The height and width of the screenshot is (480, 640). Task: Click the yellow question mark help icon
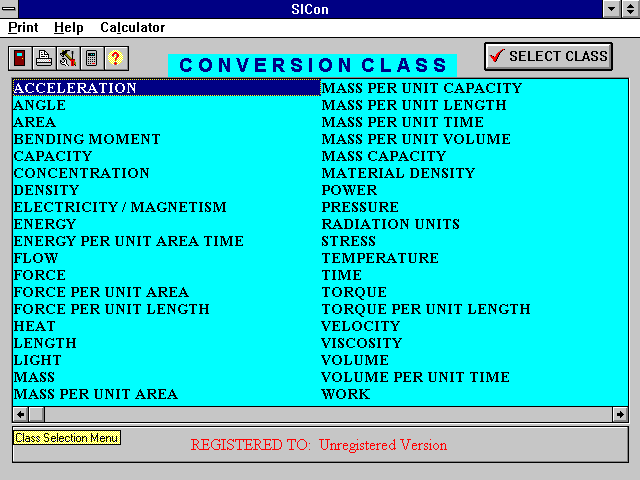point(116,58)
